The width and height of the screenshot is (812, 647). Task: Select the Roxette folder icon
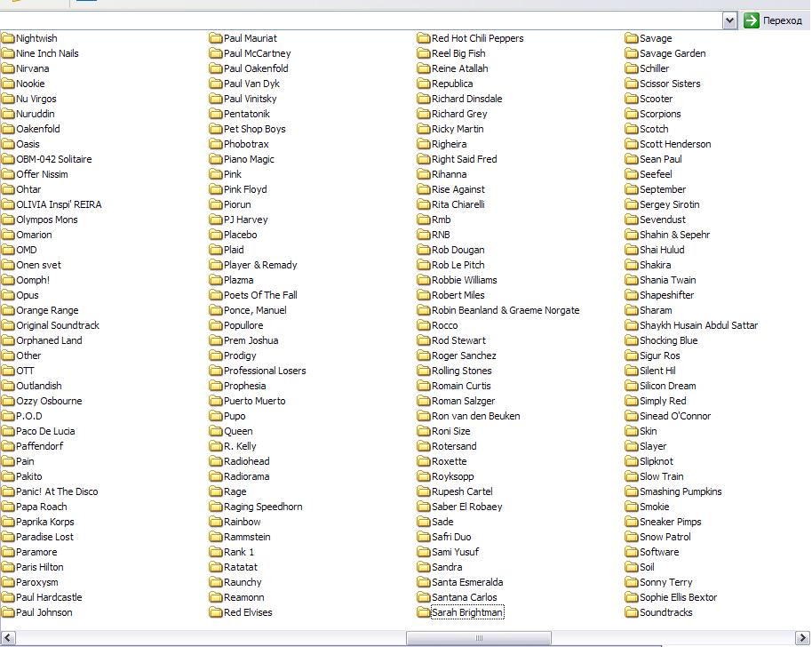(424, 461)
